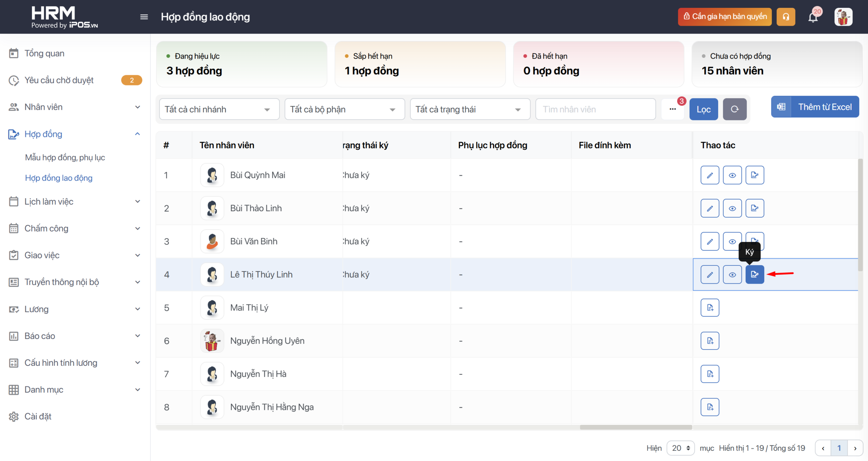Click Thêm từ Excel button
Screen dimensions: 868x461
(815, 107)
